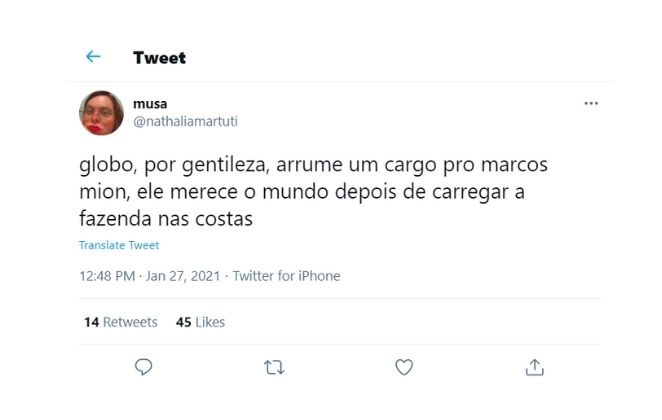View the 14 Retweets list

[x=120, y=322]
